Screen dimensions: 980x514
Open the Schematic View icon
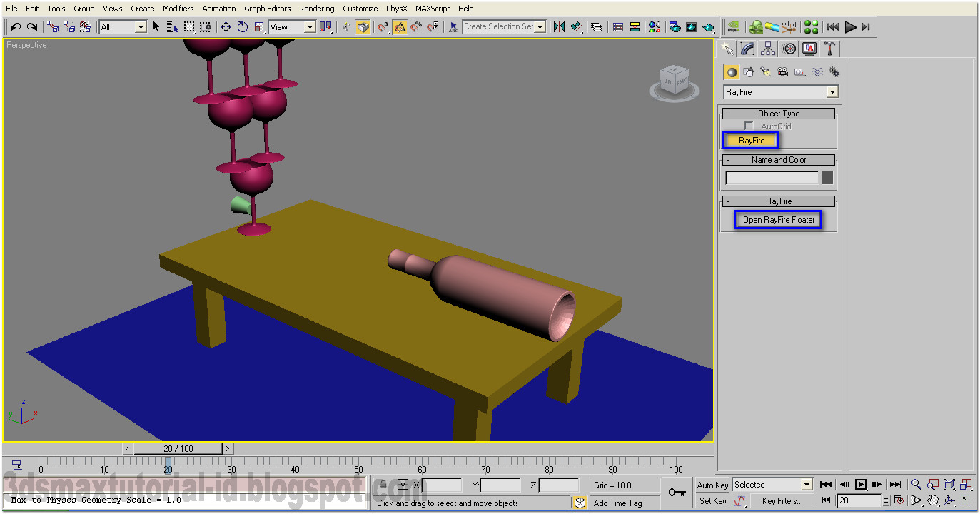pyautogui.click(x=635, y=26)
